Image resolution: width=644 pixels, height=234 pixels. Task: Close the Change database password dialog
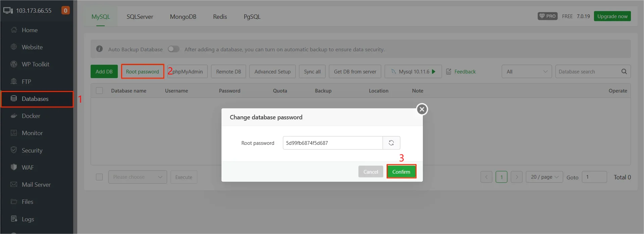(x=422, y=109)
